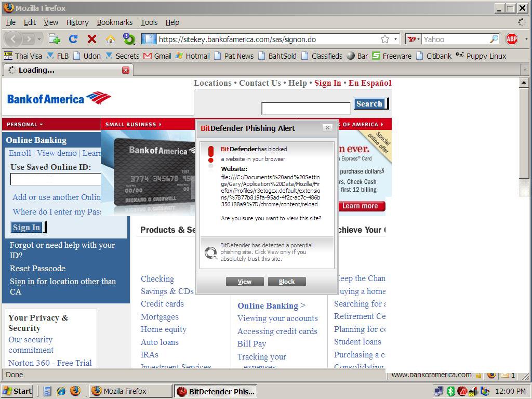Click the magnifier icon in Yahoo search box
This screenshot has width=532, height=399.
click(x=494, y=39)
